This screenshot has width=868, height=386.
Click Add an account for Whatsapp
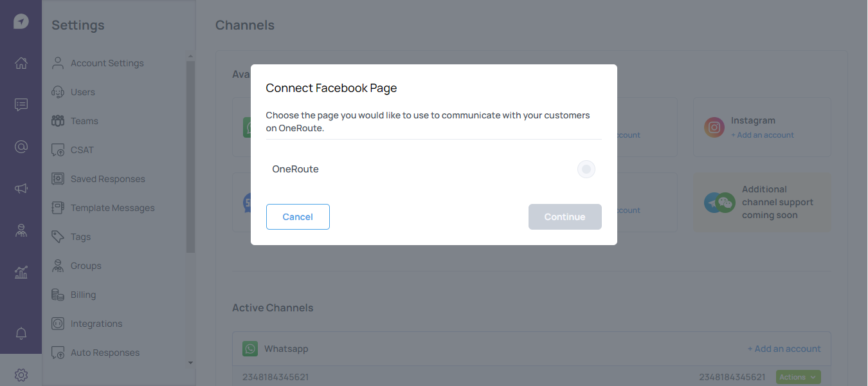(784, 349)
